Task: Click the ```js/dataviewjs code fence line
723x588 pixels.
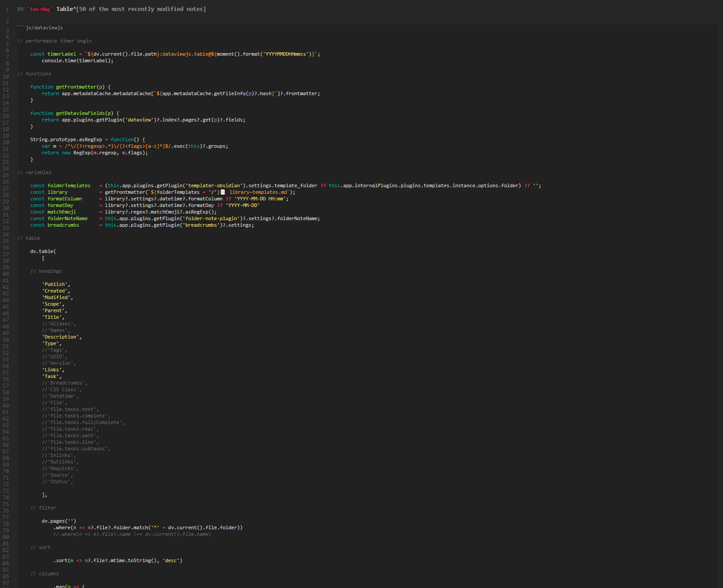Action: click(x=40, y=28)
